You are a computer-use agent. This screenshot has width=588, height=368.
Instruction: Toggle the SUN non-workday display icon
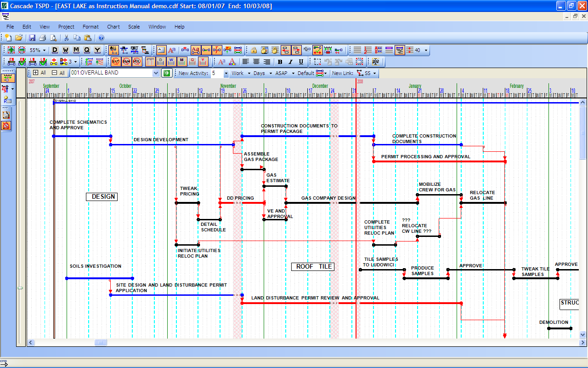pyautogui.click(x=125, y=62)
